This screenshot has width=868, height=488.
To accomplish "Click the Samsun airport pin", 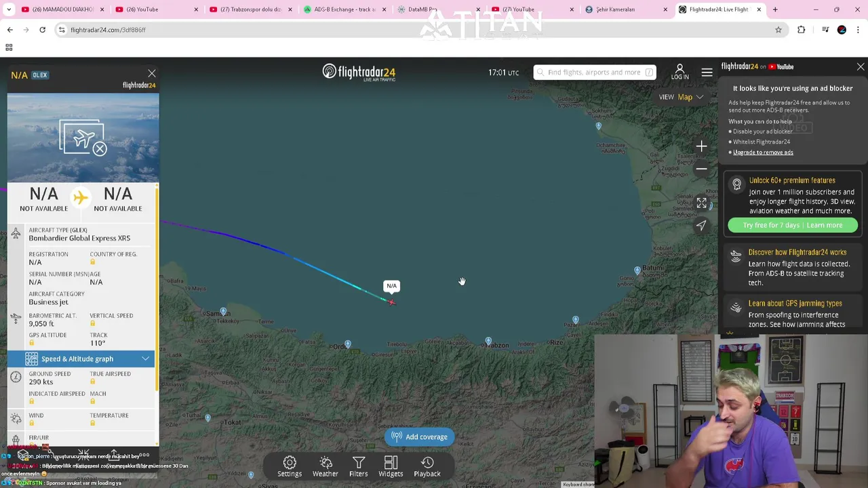I will (x=223, y=312).
